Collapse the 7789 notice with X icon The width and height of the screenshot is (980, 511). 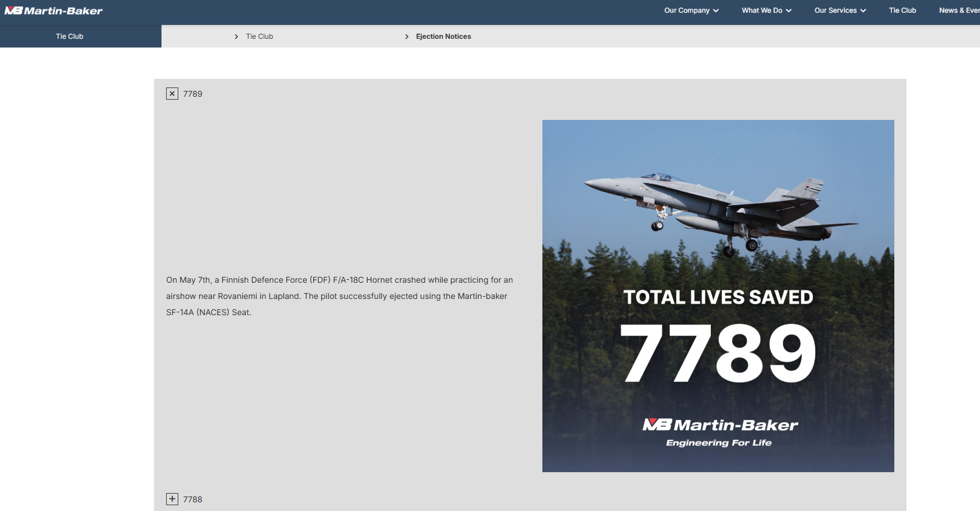172,93
